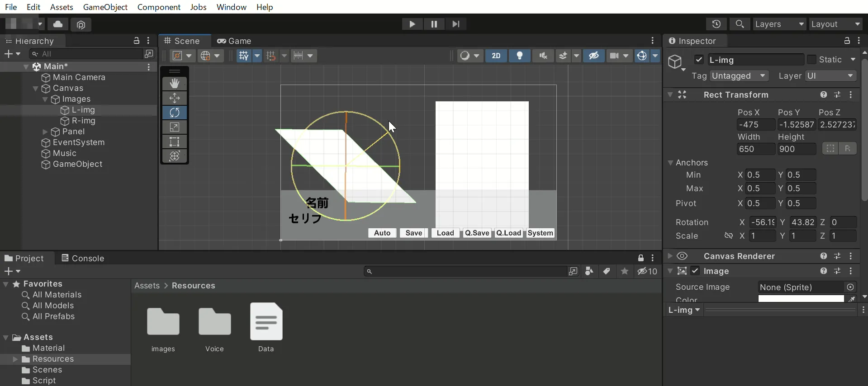Toggle the Static checkbox

click(x=812, y=60)
